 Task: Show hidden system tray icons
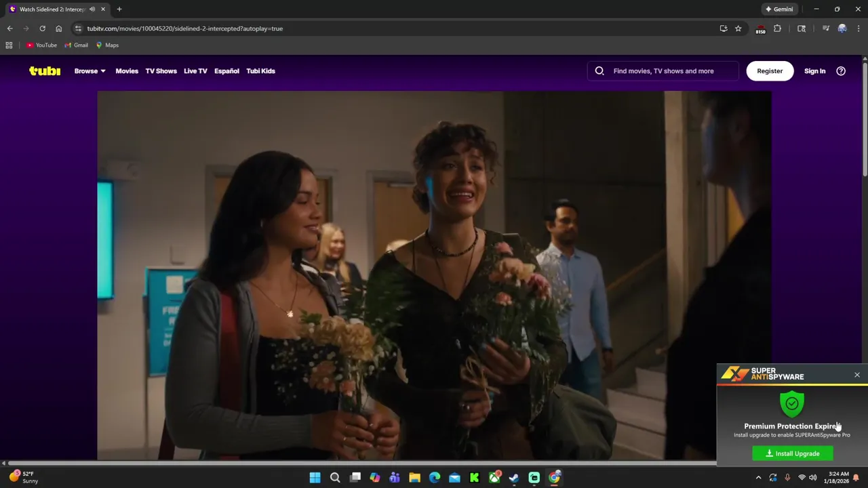click(759, 478)
